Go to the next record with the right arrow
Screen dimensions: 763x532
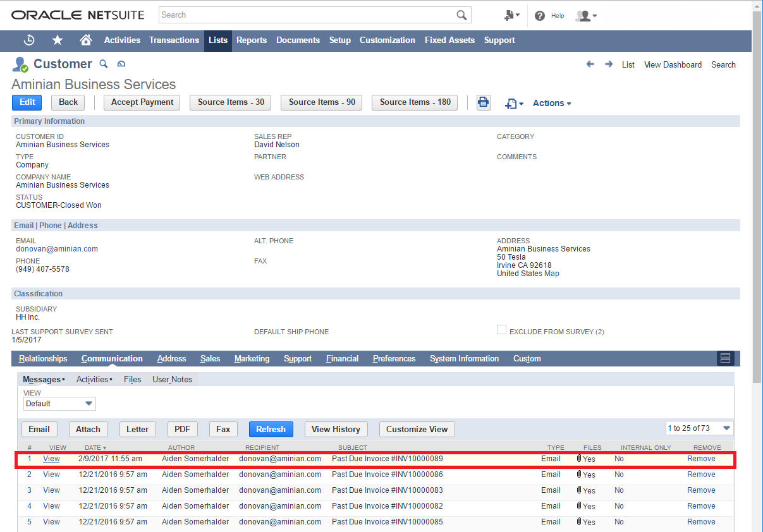(609, 64)
